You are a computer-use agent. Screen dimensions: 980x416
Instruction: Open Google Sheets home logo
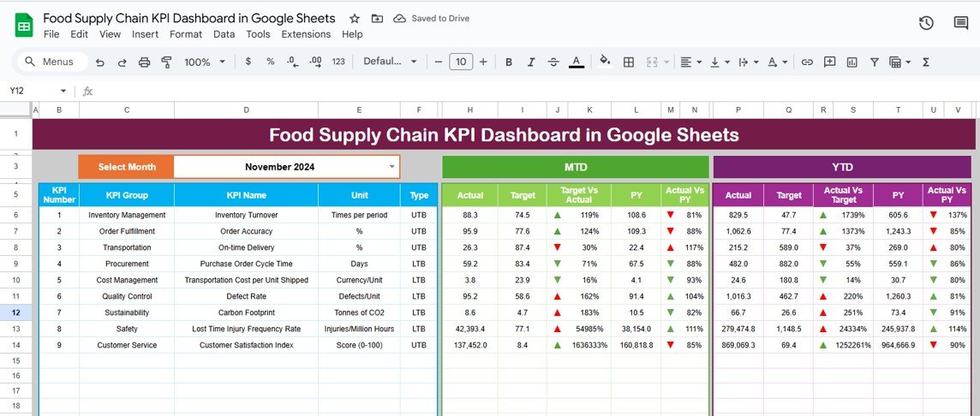point(24,27)
